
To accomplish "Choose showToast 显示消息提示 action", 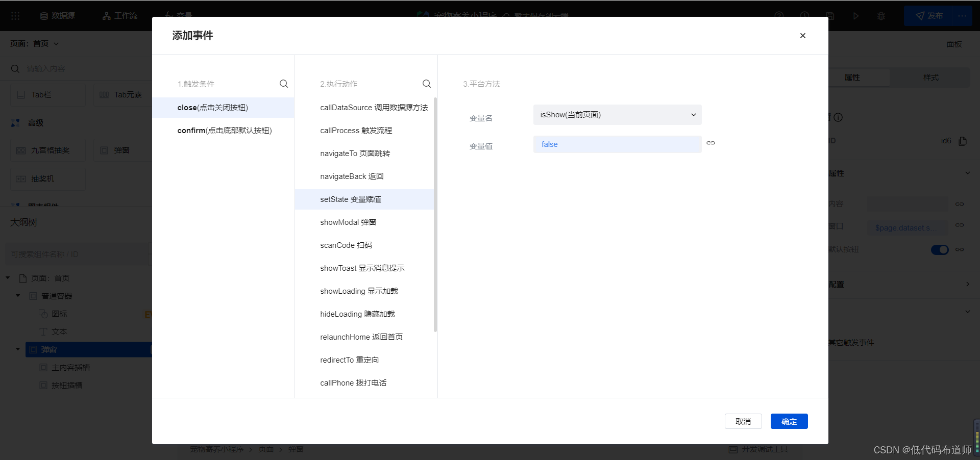I will coord(364,268).
